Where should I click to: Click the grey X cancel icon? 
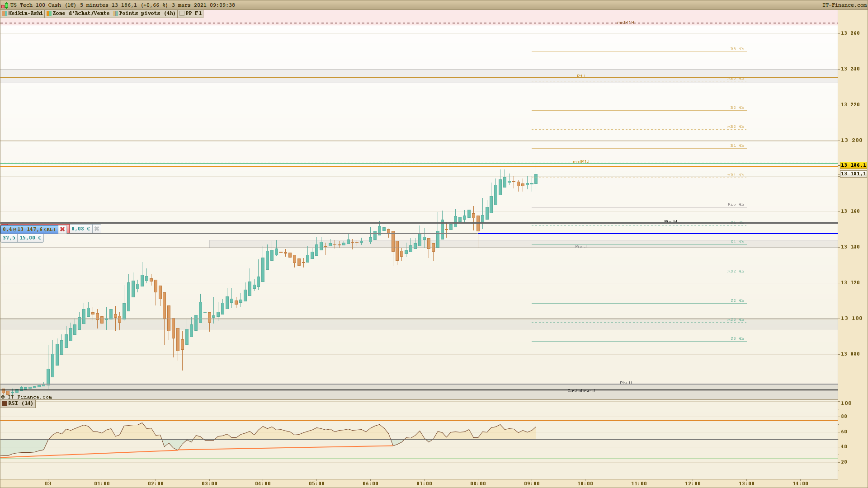(x=97, y=229)
